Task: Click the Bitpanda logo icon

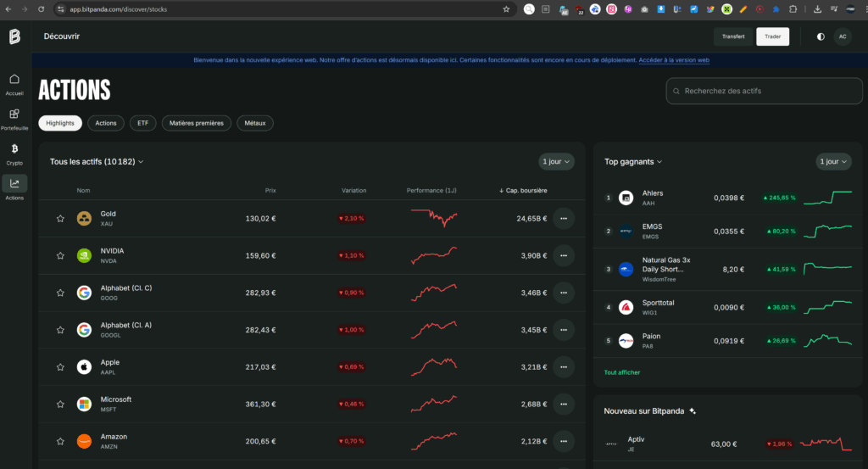Action: click(x=15, y=36)
